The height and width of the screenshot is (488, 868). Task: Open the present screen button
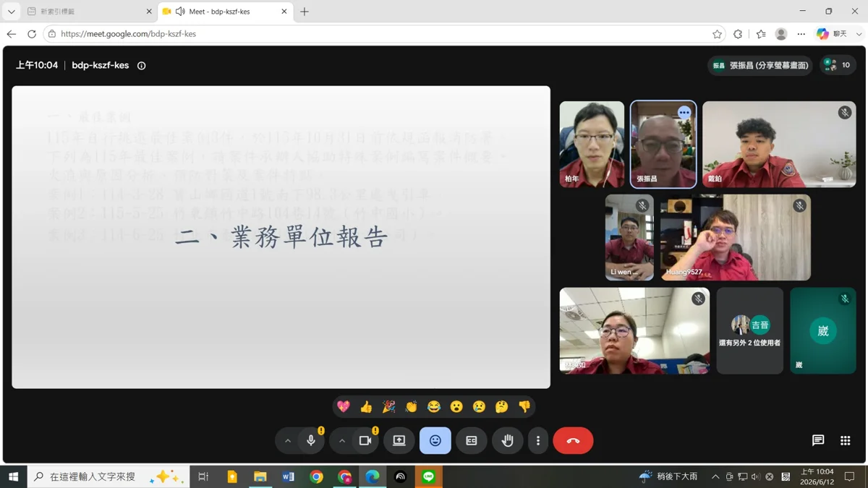(399, 441)
